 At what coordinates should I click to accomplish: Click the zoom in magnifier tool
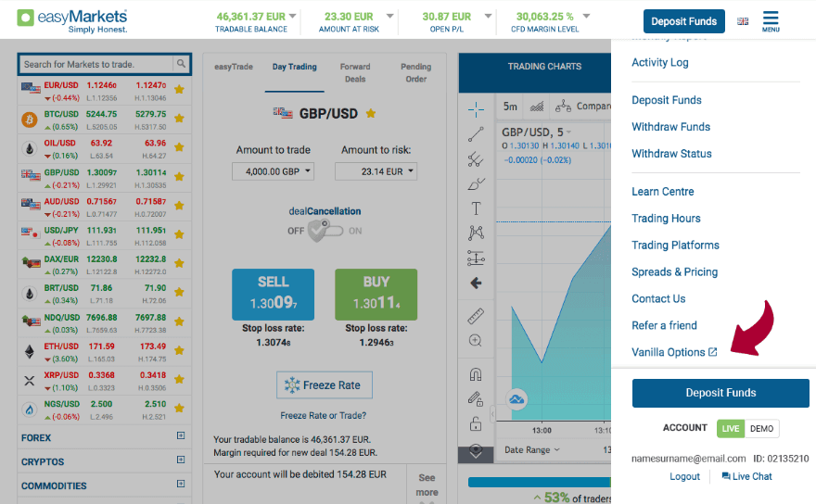[x=476, y=341]
